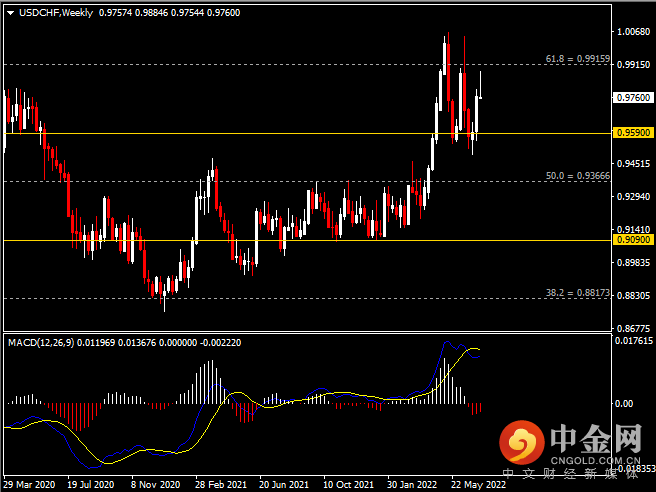Screen dimensions: 656x492
Task: Select the price axis value 0.86775
Action: pos(633,329)
